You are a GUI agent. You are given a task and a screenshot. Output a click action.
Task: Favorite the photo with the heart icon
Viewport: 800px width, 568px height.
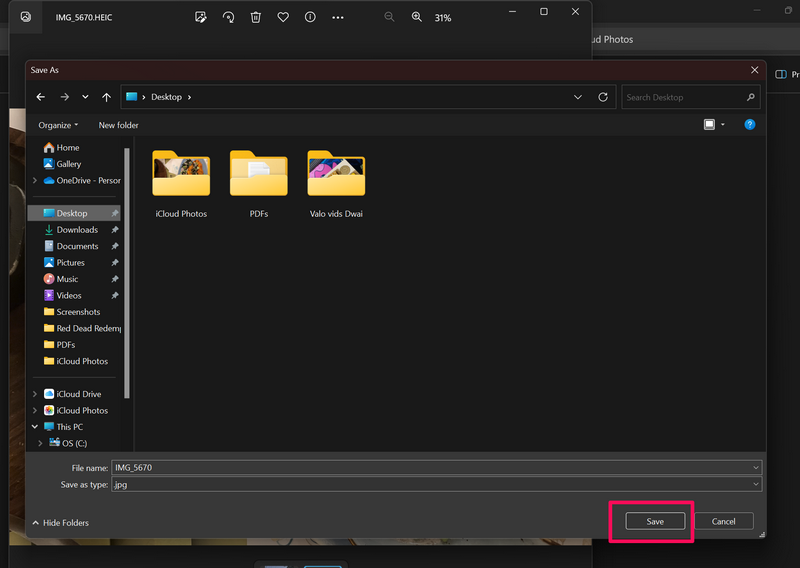[283, 17]
